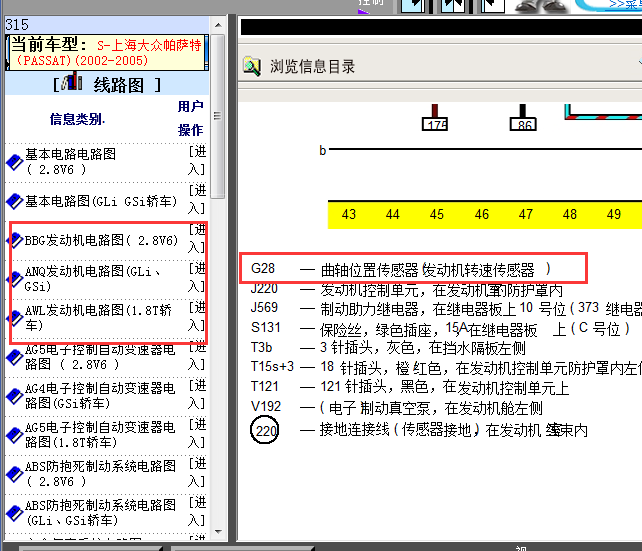Image resolution: width=642 pixels, height=551 pixels.
Task: Click the G28 曲轴位置传感器 legend entry
Action: click(x=401, y=269)
